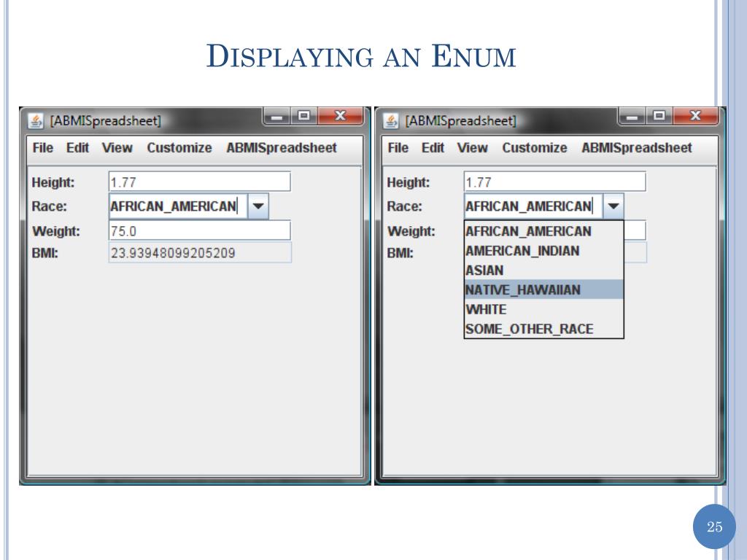Minimize the right ABMISpreadsheet window
747x560 pixels.
632,116
